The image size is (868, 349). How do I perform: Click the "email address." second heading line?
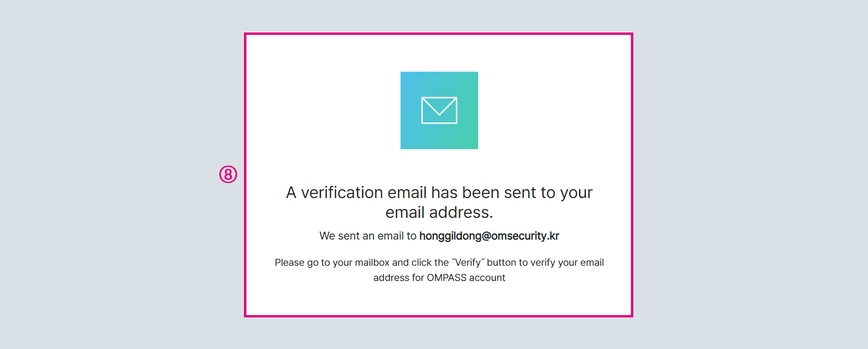click(439, 212)
